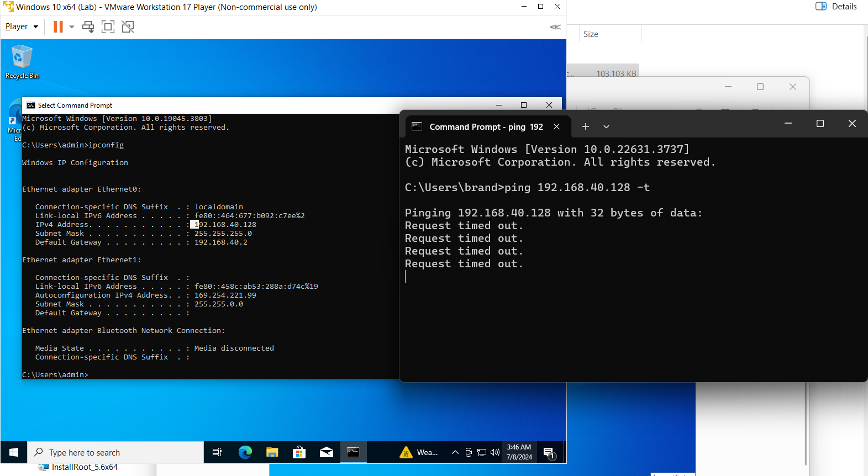Image resolution: width=868 pixels, height=476 pixels.
Task: Open Task View on the guest taskbar
Action: coord(217,452)
